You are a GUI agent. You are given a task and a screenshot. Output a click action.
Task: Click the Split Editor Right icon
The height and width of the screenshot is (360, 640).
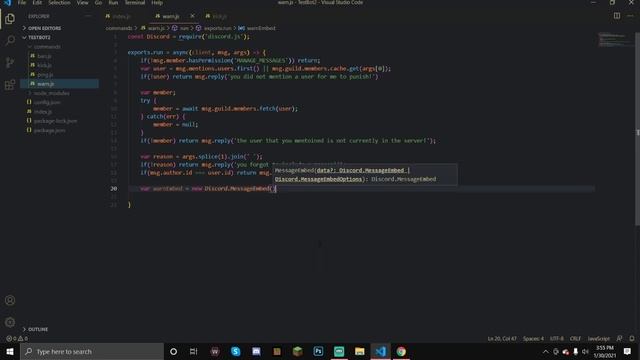(x=617, y=16)
